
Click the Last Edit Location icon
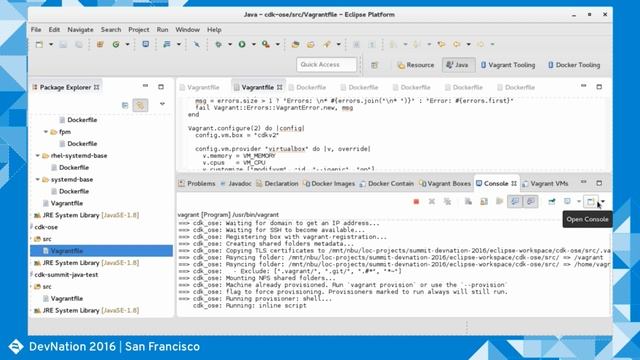(x=441, y=44)
